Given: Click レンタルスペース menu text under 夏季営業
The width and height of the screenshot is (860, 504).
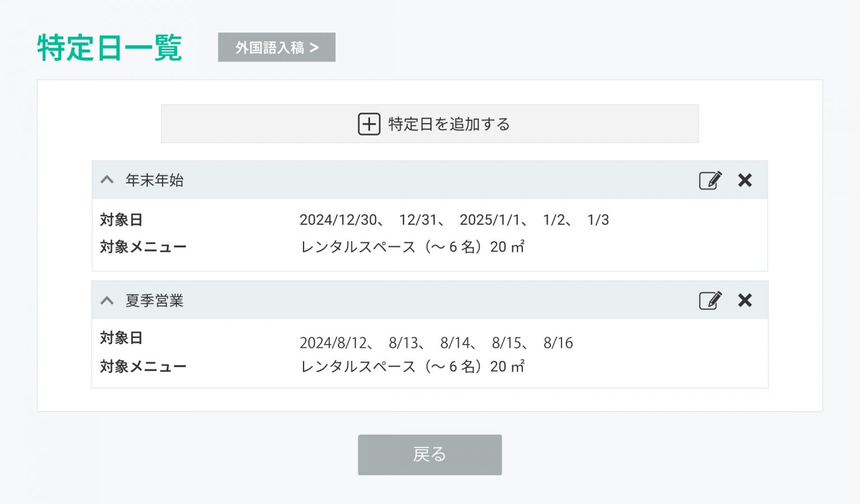Looking at the screenshot, I should point(412,366).
